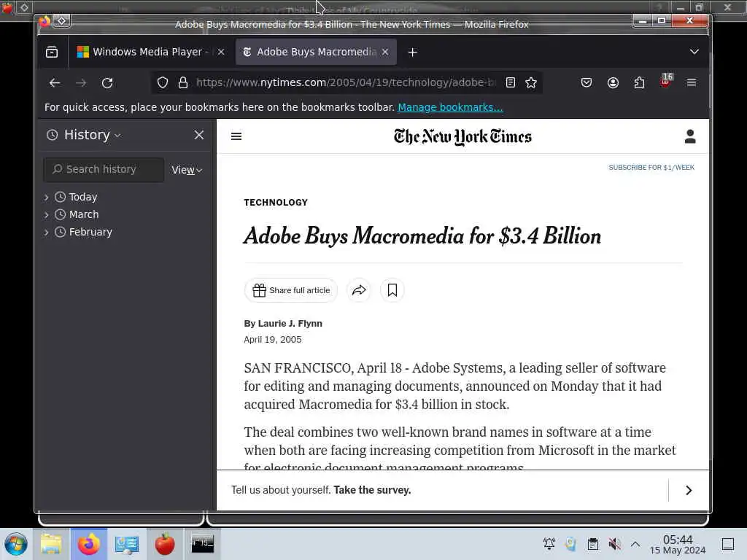Open the terminal taskbar icon
The height and width of the screenshot is (560, 747).
coord(203,544)
